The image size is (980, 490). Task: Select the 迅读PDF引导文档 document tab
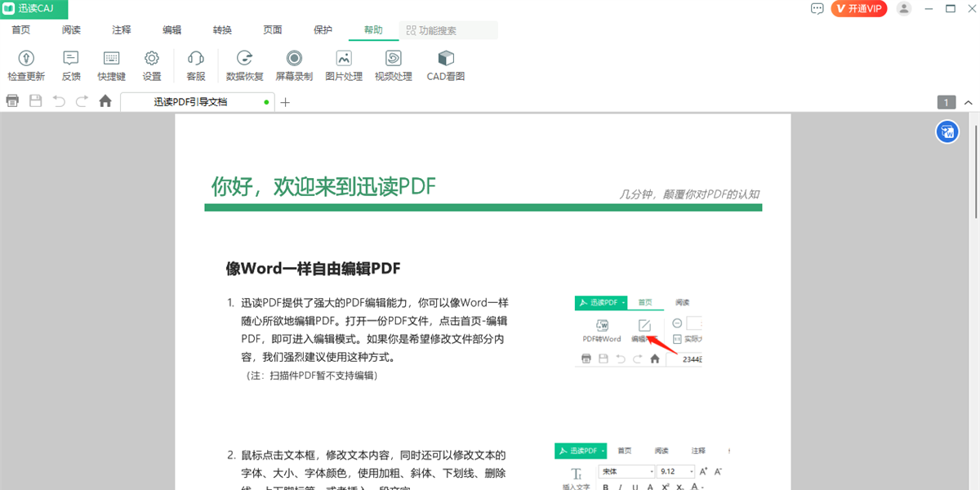198,102
